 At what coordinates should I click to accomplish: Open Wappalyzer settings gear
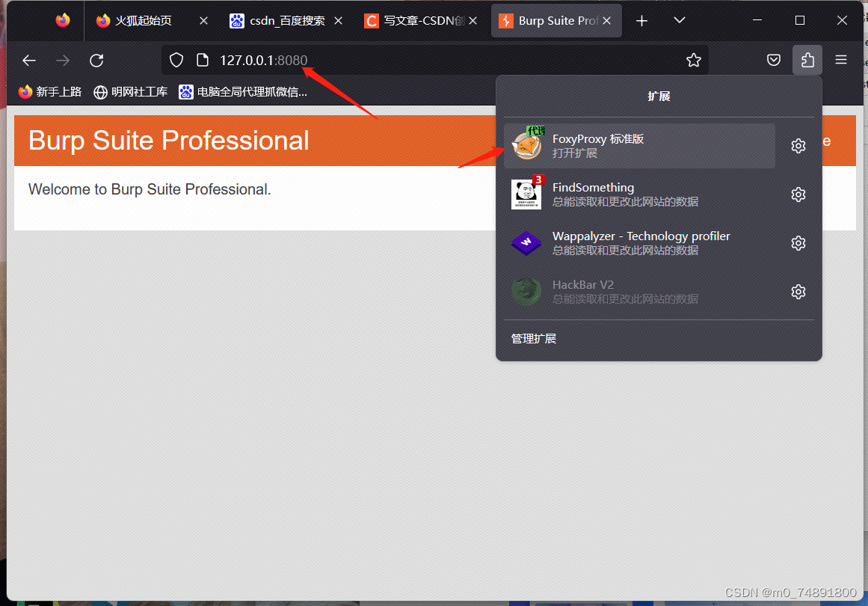[x=798, y=243]
